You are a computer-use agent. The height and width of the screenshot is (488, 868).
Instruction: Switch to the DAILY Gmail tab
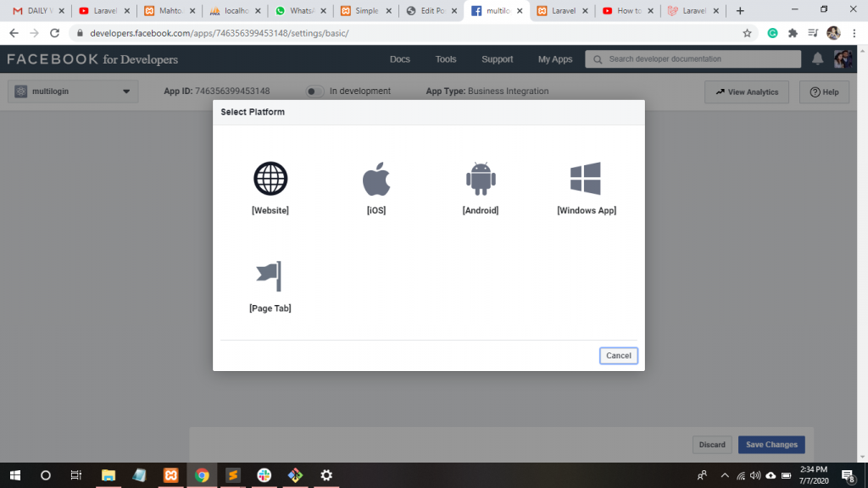tap(37, 10)
